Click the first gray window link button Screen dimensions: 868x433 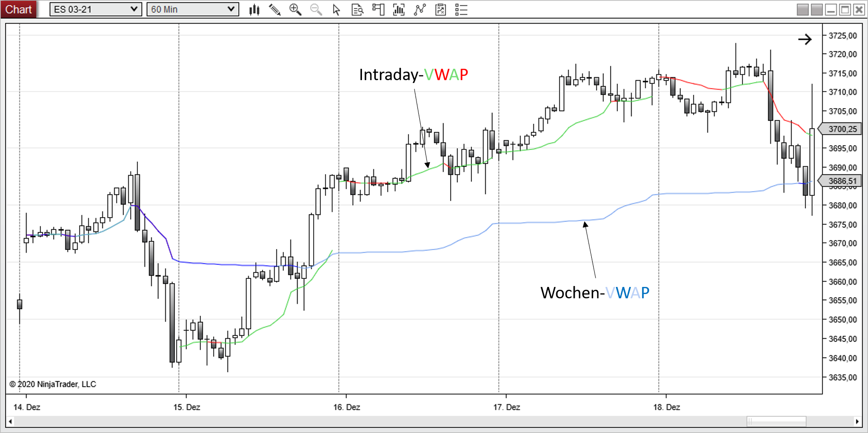click(803, 9)
